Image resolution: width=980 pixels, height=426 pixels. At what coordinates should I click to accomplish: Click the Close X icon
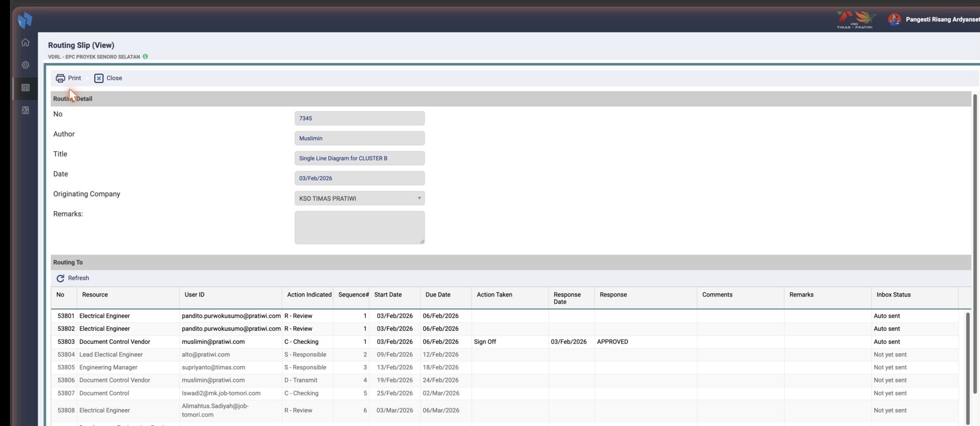[x=99, y=78]
